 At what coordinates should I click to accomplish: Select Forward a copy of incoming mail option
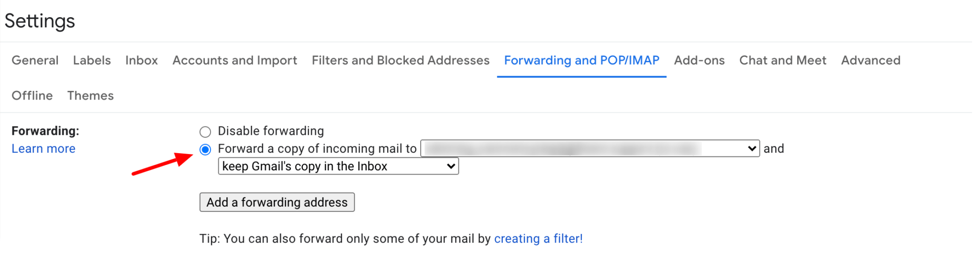coord(205,149)
